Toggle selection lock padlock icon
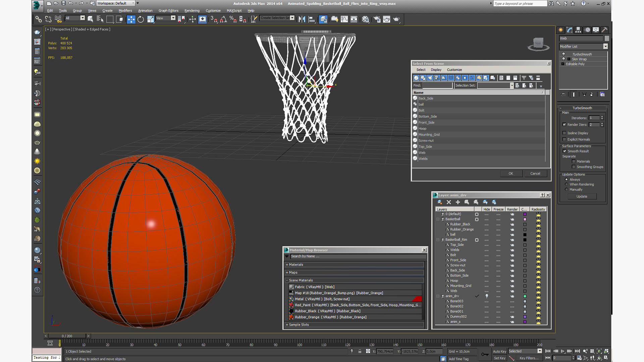 click(x=360, y=351)
